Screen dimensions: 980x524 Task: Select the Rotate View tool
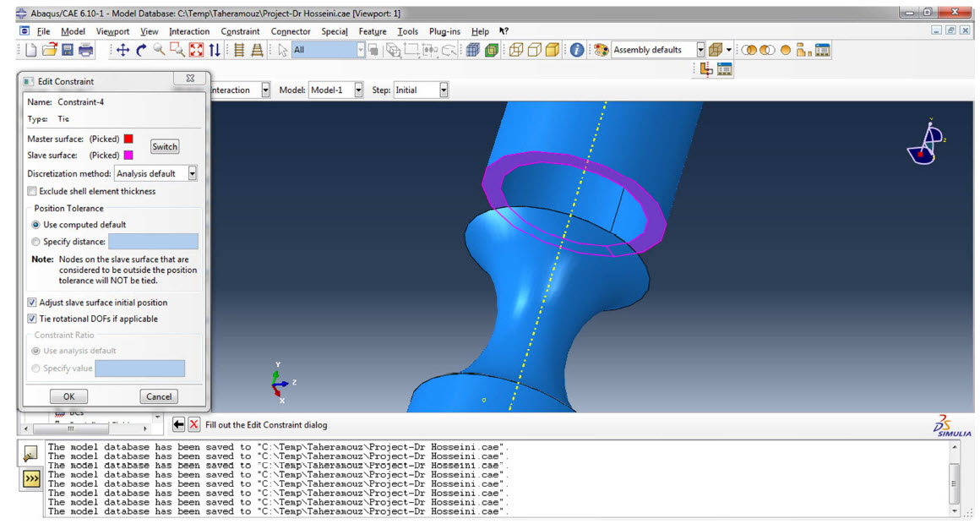click(x=141, y=50)
